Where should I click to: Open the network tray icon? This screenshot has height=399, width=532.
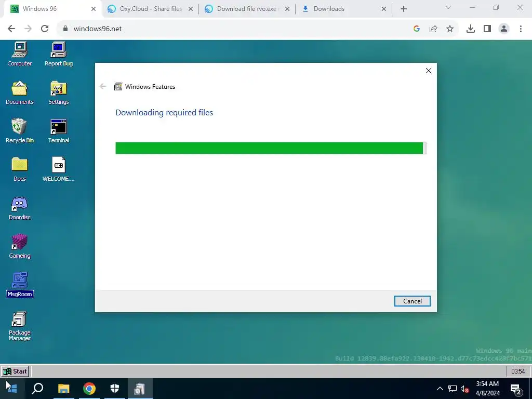[x=453, y=389]
